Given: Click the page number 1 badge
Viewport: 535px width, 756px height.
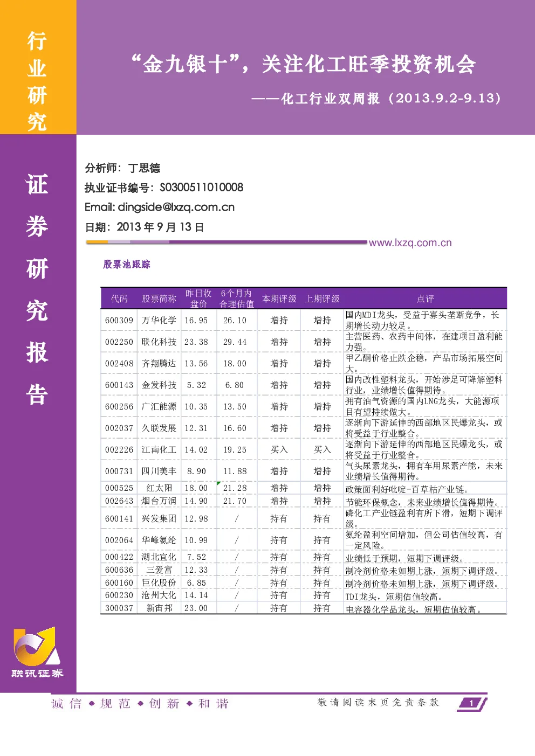Looking at the screenshot, I should [x=472, y=703].
